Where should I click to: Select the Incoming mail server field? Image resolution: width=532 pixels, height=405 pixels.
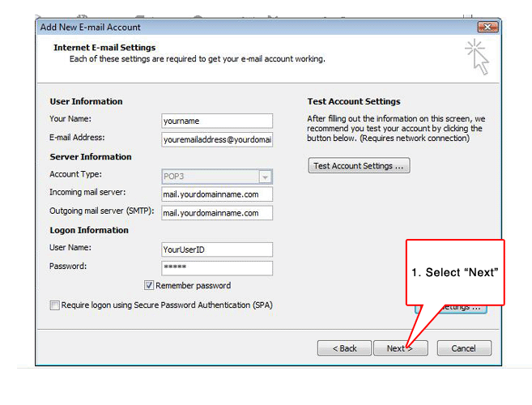pos(217,194)
